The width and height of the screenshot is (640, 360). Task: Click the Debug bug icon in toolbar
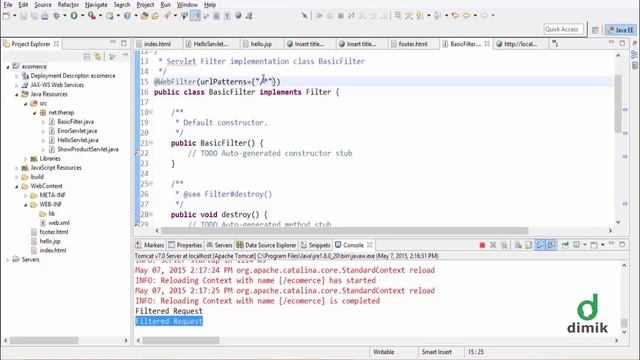click(x=56, y=16)
